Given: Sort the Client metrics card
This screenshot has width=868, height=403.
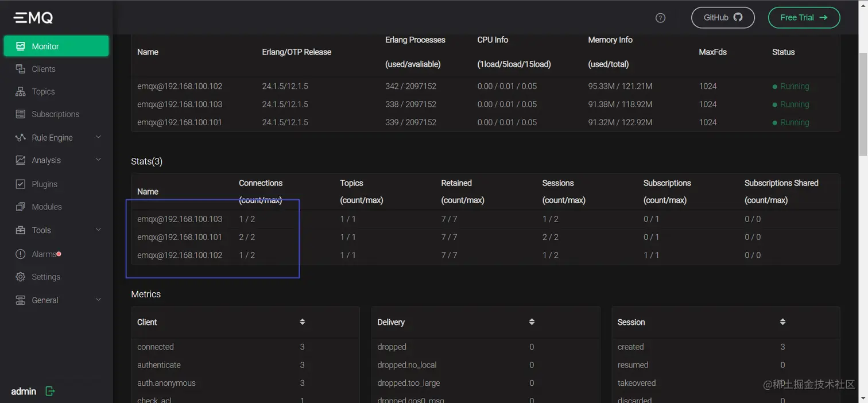Looking at the screenshot, I should 303,322.
